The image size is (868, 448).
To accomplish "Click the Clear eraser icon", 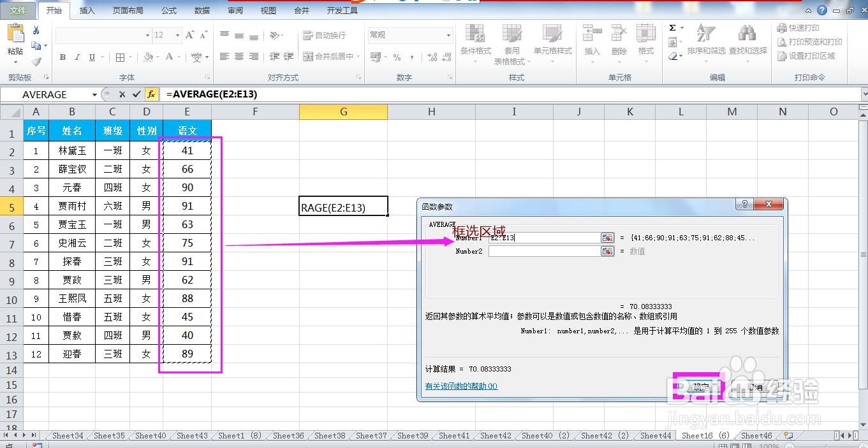I will (x=673, y=56).
